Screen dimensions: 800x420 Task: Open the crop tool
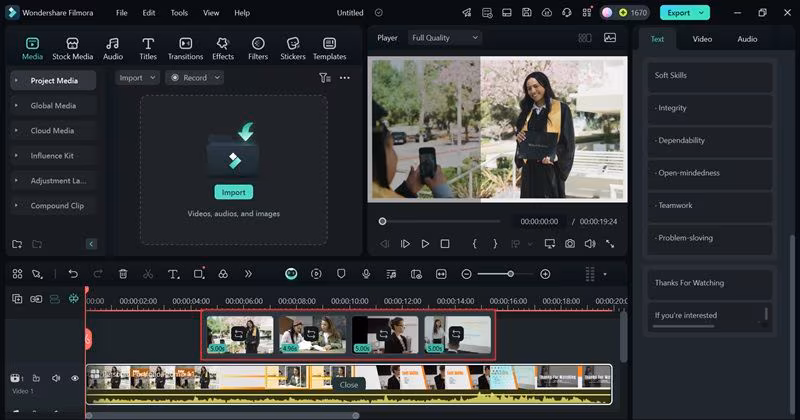click(199, 274)
